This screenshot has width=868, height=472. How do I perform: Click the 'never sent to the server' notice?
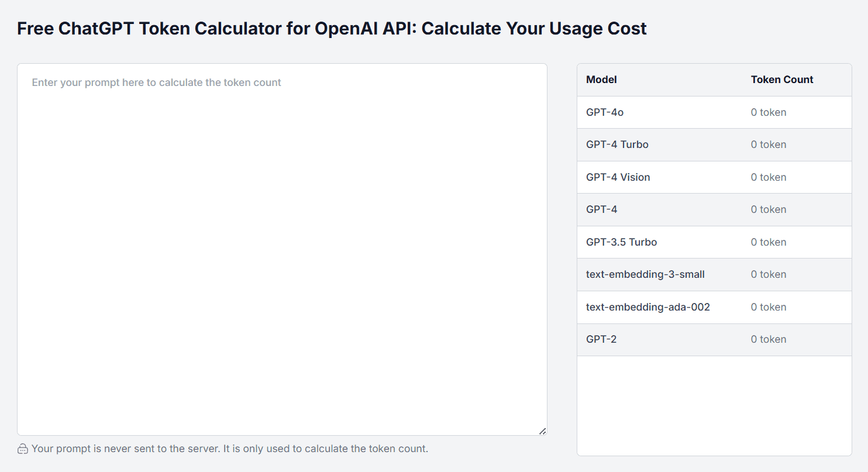pyautogui.click(x=230, y=449)
